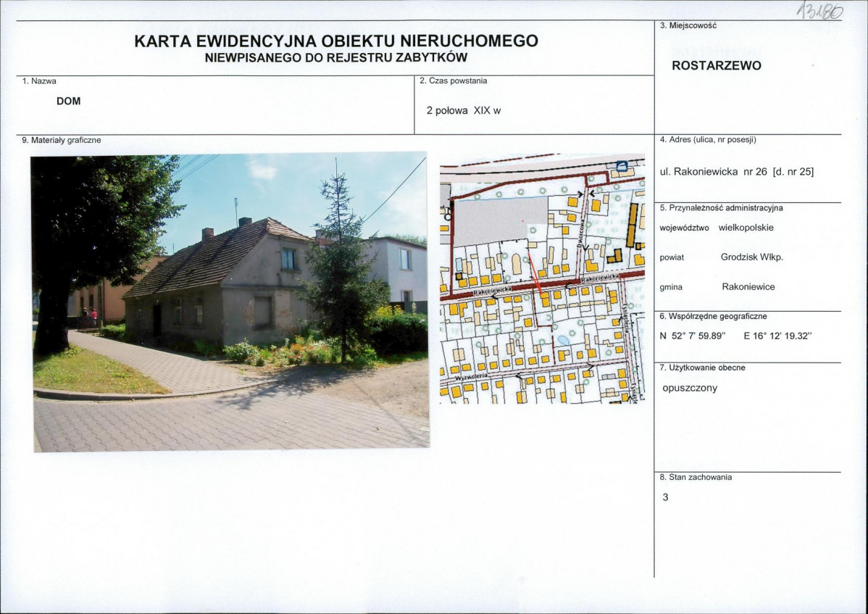Click the label '1. Nazwa'

tap(39, 81)
